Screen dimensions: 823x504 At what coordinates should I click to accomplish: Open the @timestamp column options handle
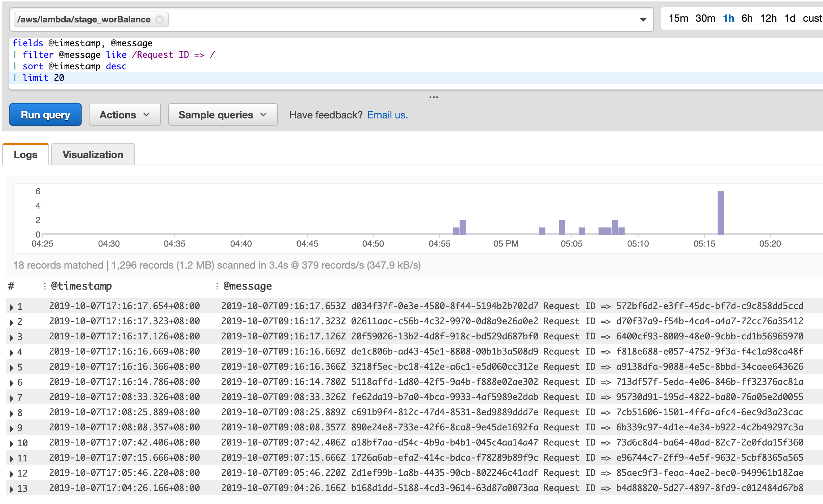pos(45,286)
